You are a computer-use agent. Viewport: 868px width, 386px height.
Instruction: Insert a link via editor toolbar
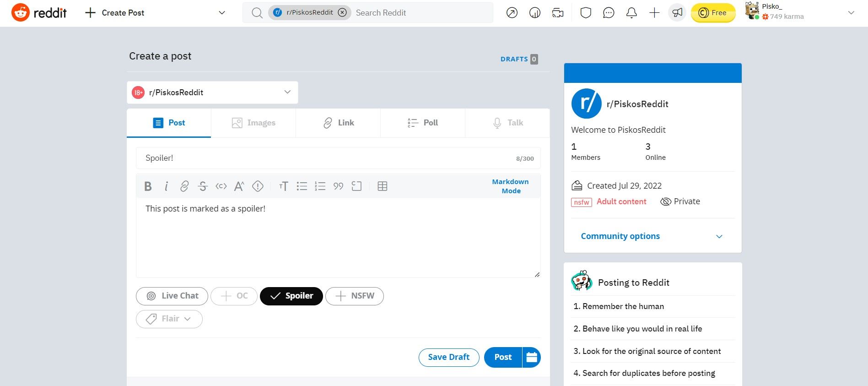pos(184,186)
